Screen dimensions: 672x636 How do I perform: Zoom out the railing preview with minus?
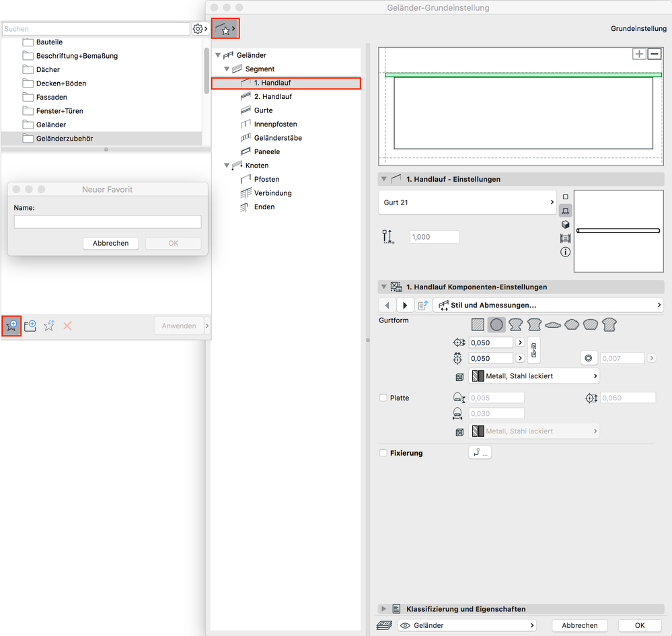[x=654, y=54]
